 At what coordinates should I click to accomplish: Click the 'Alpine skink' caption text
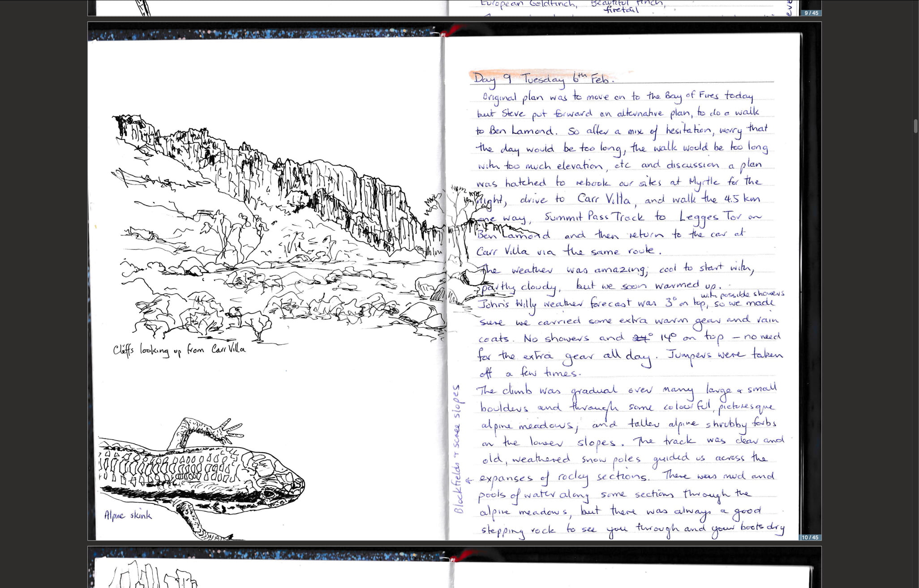coord(128,515)
